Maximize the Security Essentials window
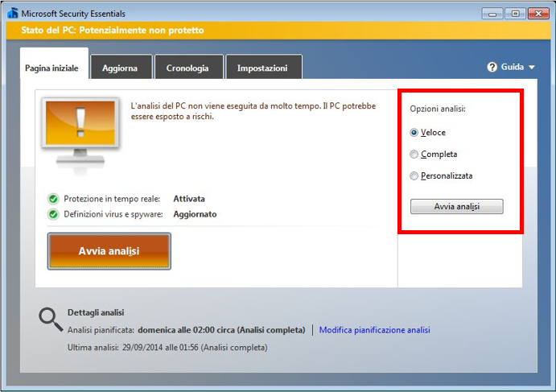Image resolution: width=556 pixels, height=392 pixels. [x=515, y=14]
